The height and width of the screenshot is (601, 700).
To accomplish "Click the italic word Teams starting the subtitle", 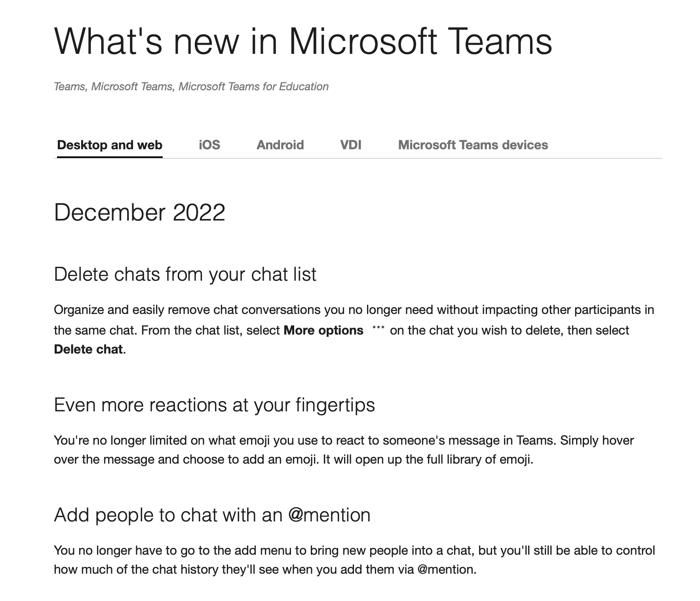I will (x=70, y=86).
